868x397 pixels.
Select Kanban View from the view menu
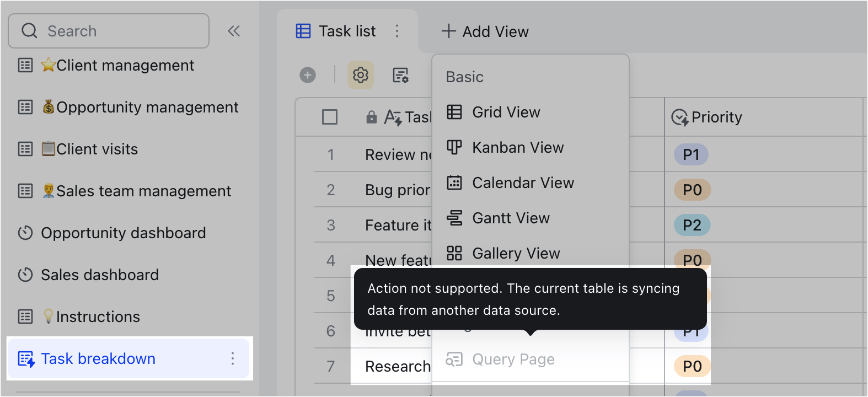(517, 147)
